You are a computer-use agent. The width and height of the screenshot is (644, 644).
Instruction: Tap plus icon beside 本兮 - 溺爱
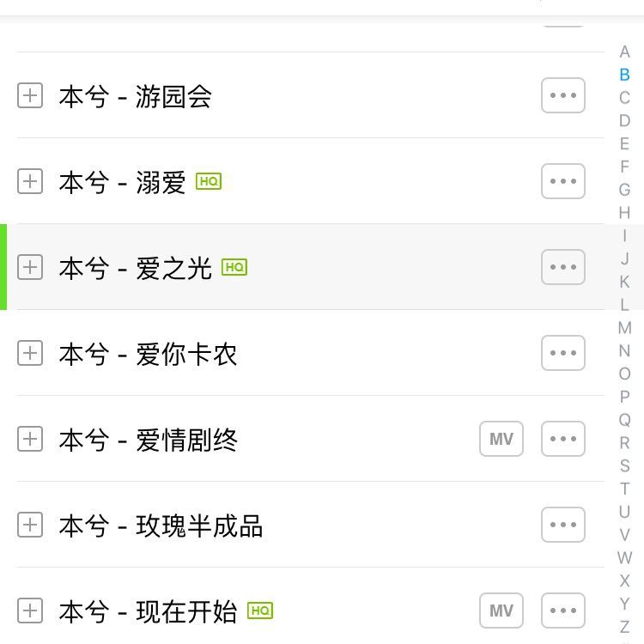[x=30, y=181]
